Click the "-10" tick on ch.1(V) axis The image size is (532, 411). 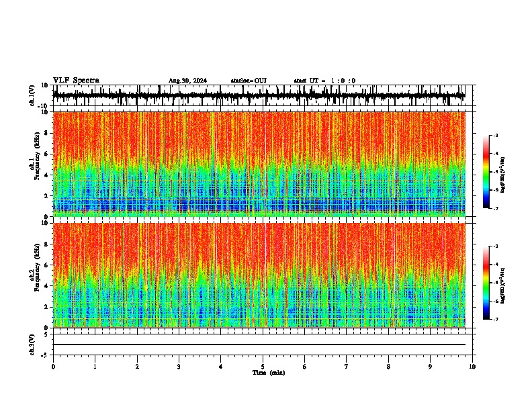click(x=43, y=106)
